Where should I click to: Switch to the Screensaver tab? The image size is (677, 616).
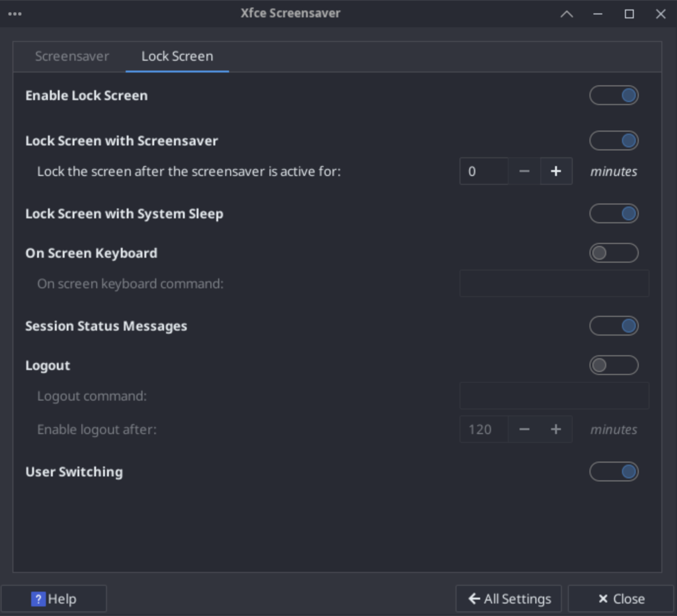click(x=72, y=57)
